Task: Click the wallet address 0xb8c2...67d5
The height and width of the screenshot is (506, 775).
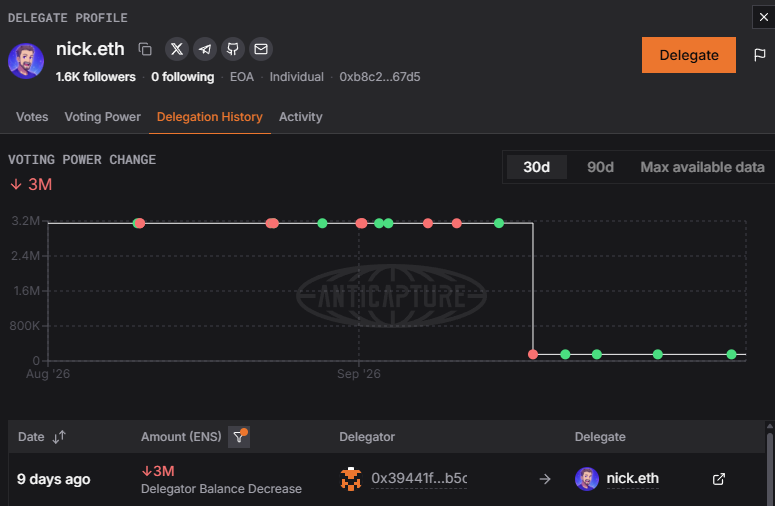Action: 380,77
